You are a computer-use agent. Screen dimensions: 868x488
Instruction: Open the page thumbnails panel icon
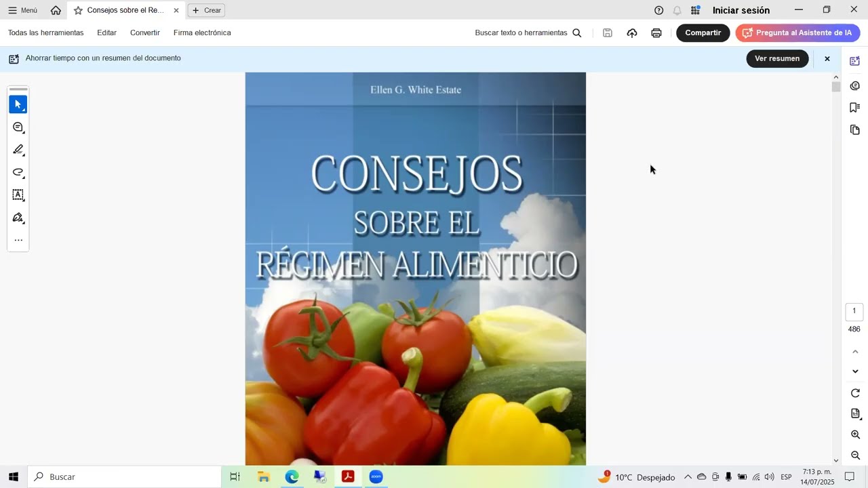855,129
